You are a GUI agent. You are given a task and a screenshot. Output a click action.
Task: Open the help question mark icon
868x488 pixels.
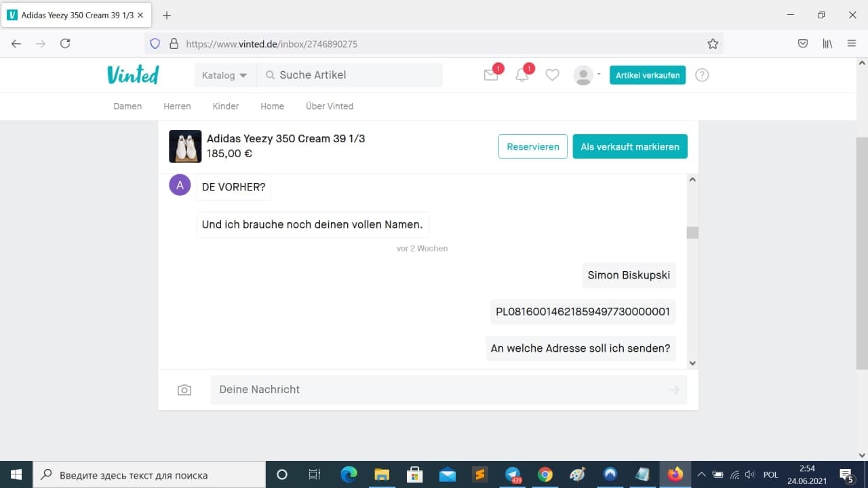(703, 75)
